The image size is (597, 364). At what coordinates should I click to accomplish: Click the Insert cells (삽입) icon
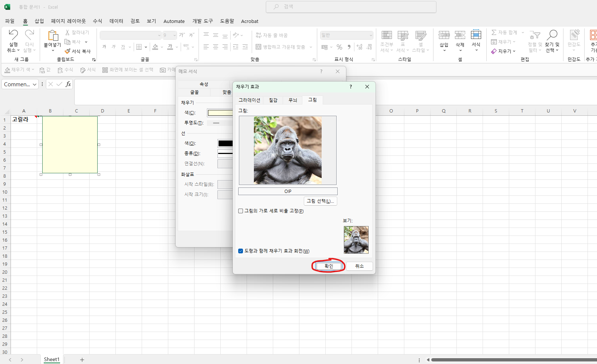coord(444,35)
